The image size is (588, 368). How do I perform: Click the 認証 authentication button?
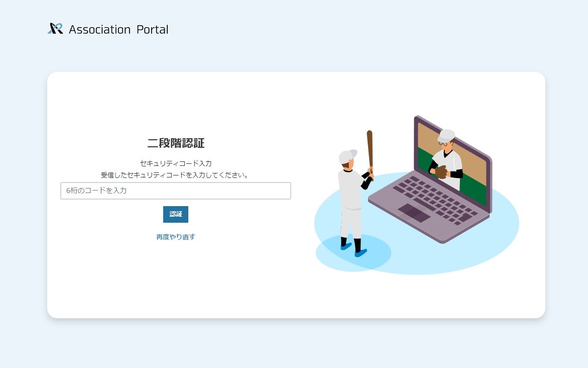click(x=175, y=214)
